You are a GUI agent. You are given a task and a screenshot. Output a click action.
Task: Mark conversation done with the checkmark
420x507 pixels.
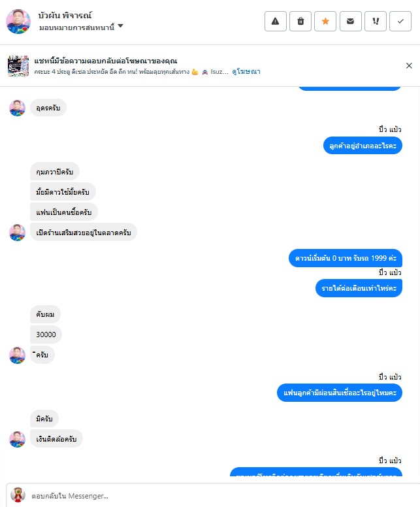pyautogui.click(x=400, y=22)
